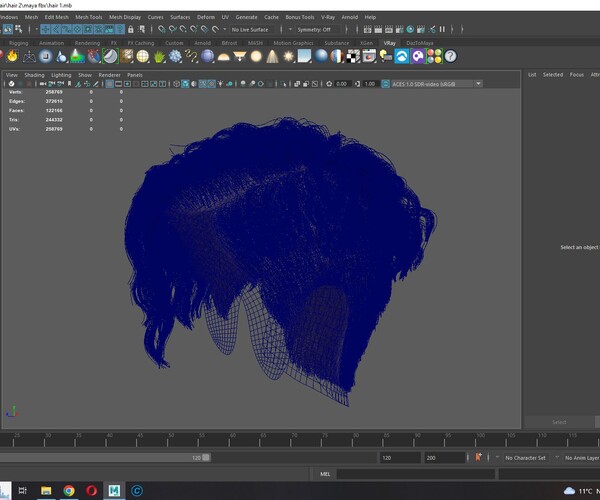This screenshot has width=600, height=500.
Task: Click the green grass V-Ray fur icon
Action: (159, 57)
